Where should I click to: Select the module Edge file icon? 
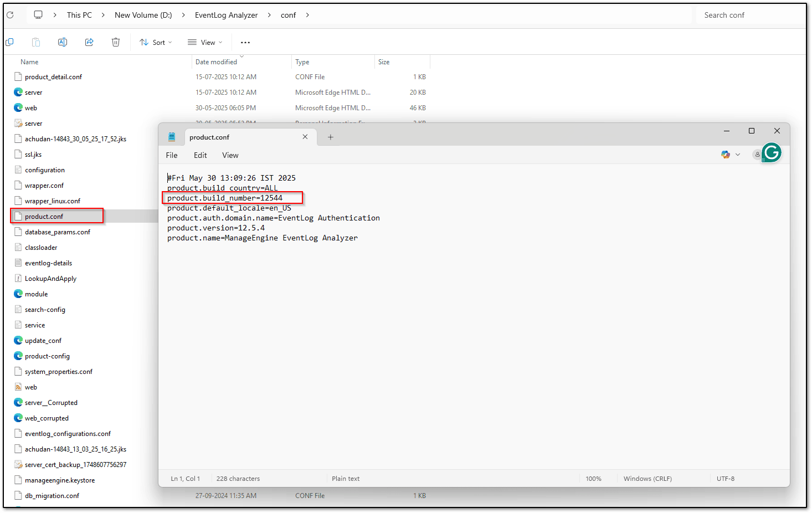pyautogui.click(x=18, y=294)
